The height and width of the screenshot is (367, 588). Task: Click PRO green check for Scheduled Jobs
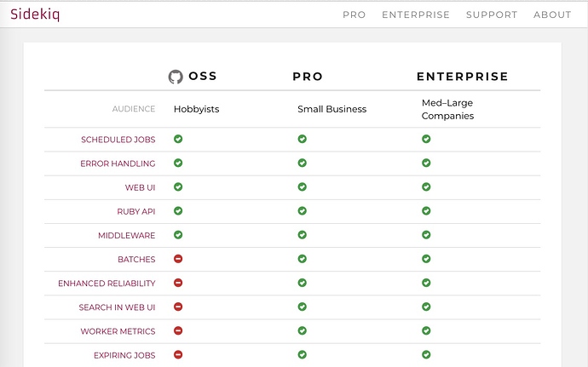pyautogui.click(x=303, y=139)
